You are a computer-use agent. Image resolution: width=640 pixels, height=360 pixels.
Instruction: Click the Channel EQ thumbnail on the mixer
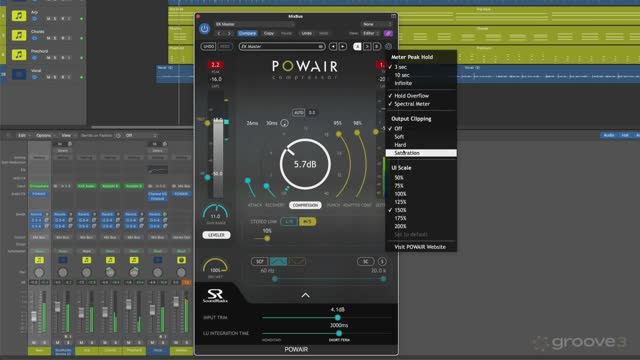[x=158, y=170]
